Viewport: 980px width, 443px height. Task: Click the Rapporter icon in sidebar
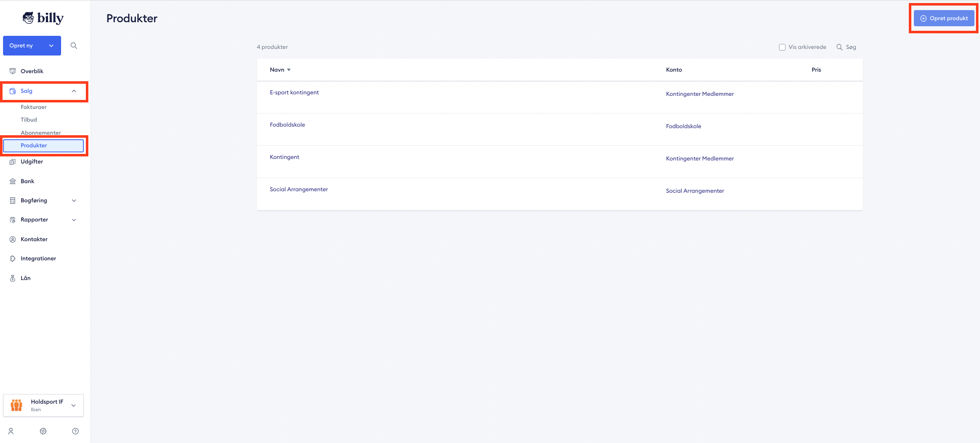click(x=13, y=219)
